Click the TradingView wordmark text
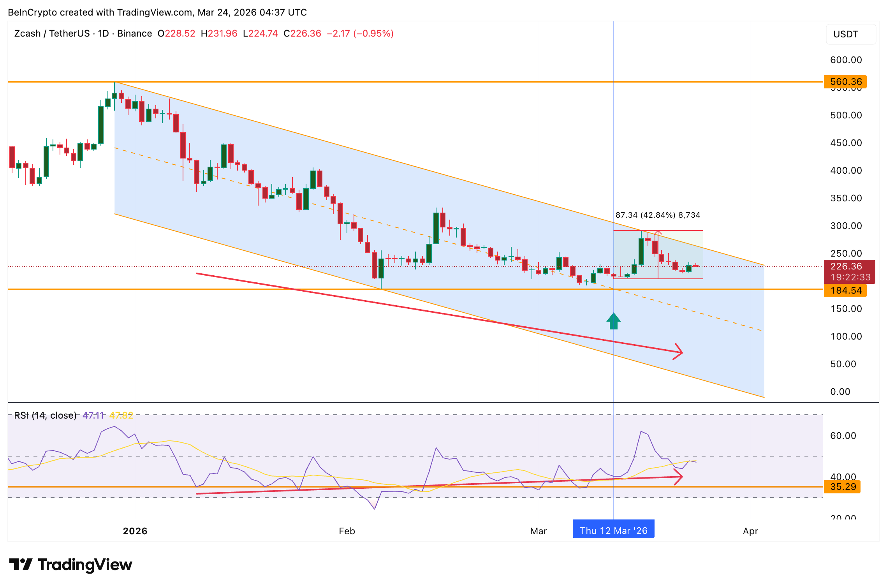887x588 pixels. (85, 565)
